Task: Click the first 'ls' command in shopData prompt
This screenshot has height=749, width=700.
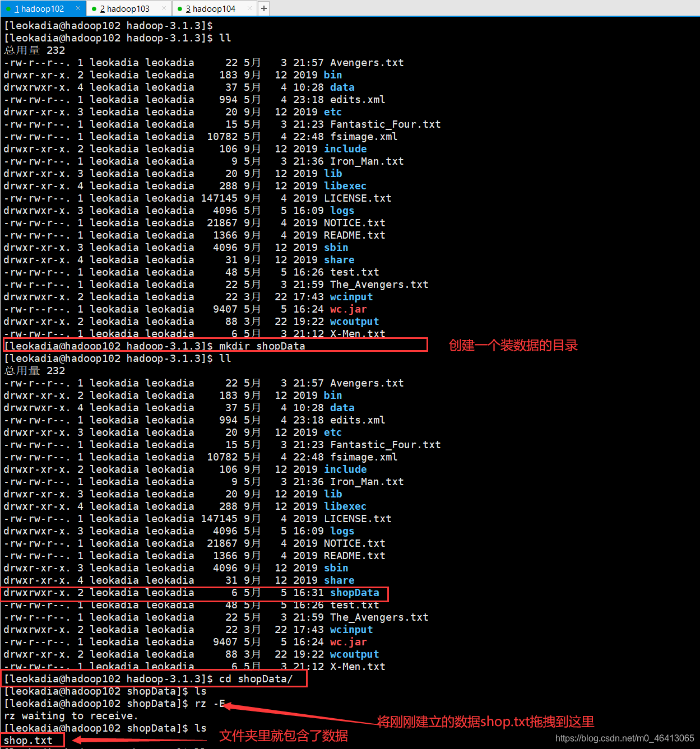Action: [x=201, y=691]
